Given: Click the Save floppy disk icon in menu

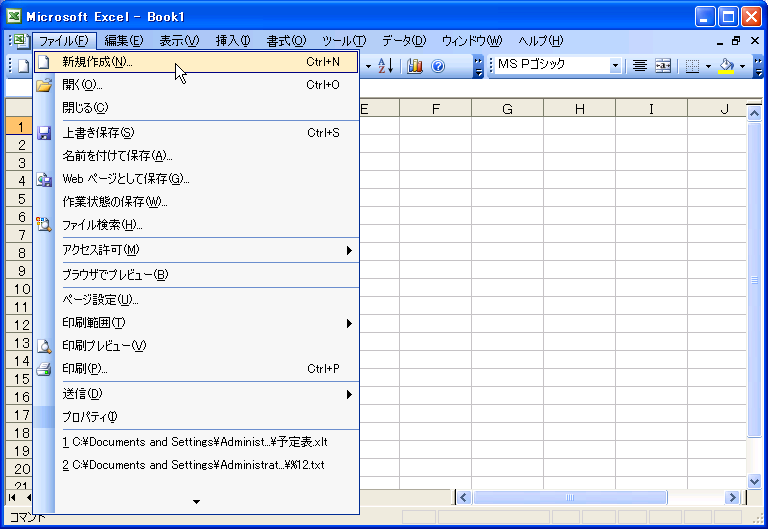Looking at the screenshot, I should 44,133.
